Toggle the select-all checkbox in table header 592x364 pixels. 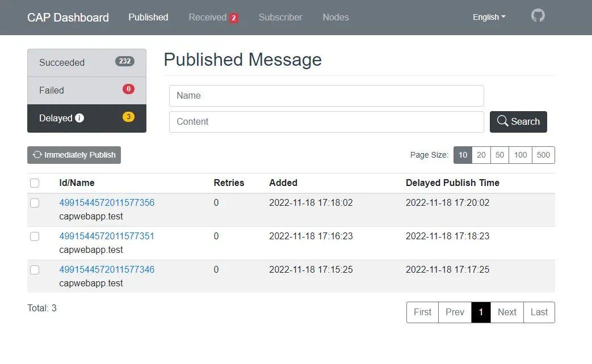coord(35,183)
